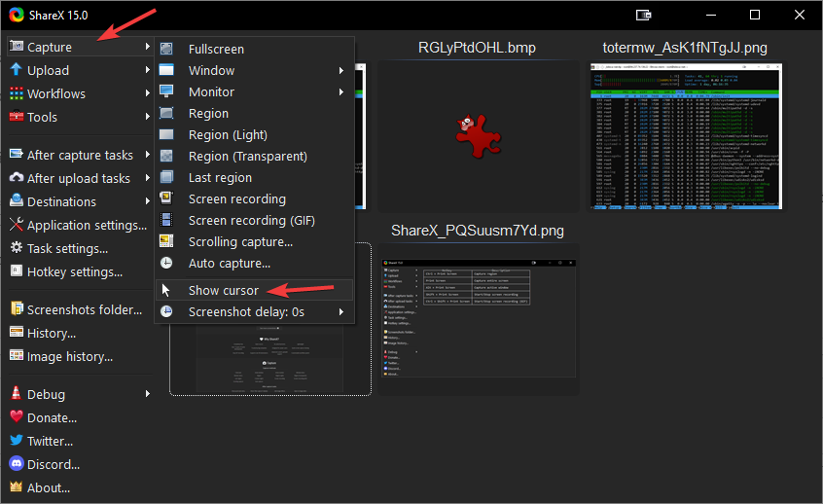Toggle the Show cursor option
The image size is (823, 504).
255,290
